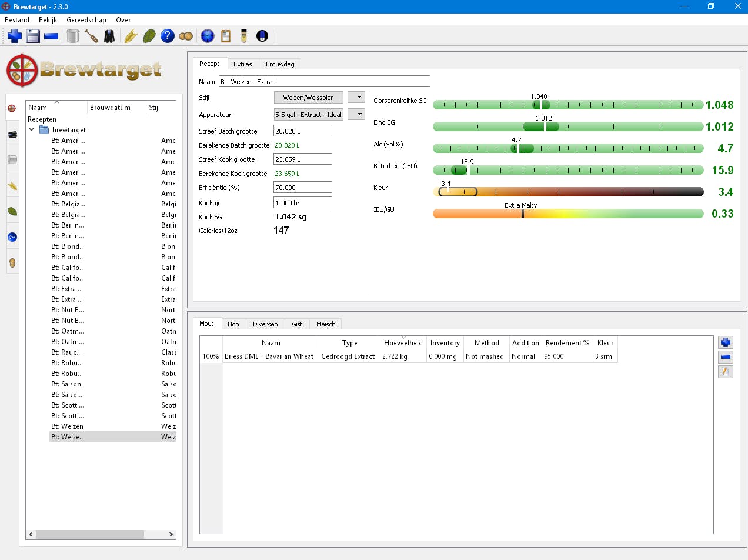The height and width of the screenshot is (560, 748).
Task: Open the clock timer icon in the toolbar
Action: coord(207,36)
